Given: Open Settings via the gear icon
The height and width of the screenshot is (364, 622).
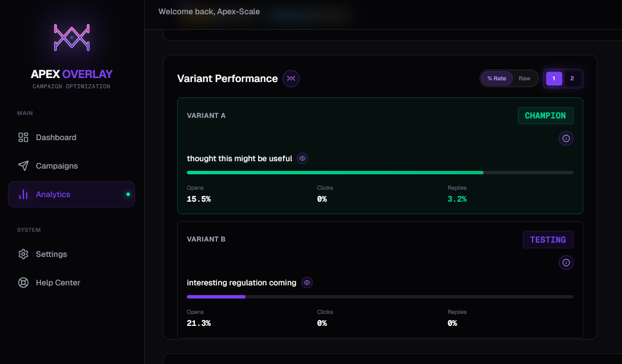Looking at the screenshot, I should pyautogui.click(x=23, y=254).
